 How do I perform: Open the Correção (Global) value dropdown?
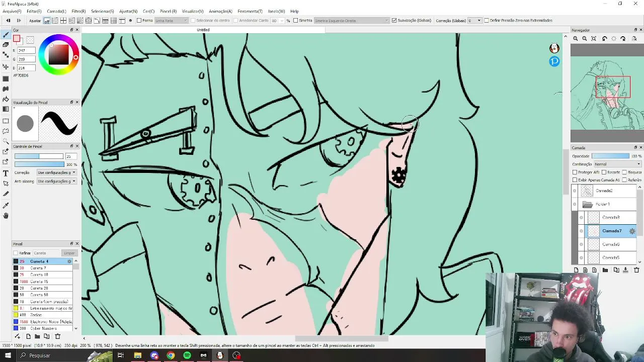click(x=475, y=21)
